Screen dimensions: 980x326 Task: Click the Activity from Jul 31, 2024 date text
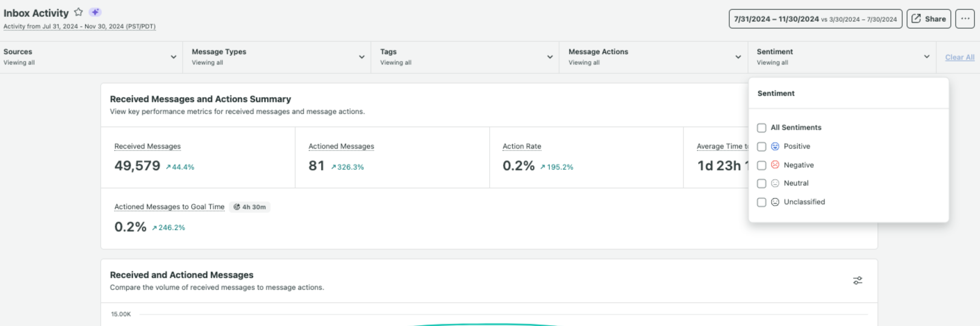(80, 26)
